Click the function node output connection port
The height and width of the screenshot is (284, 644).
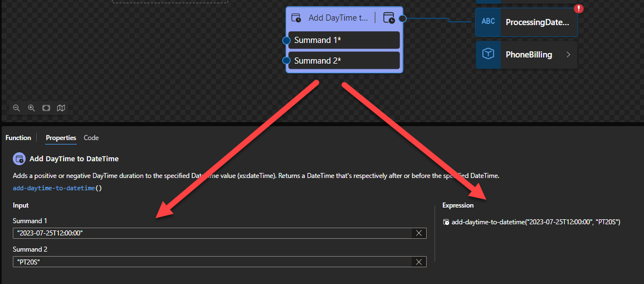pyautogui.click(x=402, y=18)
